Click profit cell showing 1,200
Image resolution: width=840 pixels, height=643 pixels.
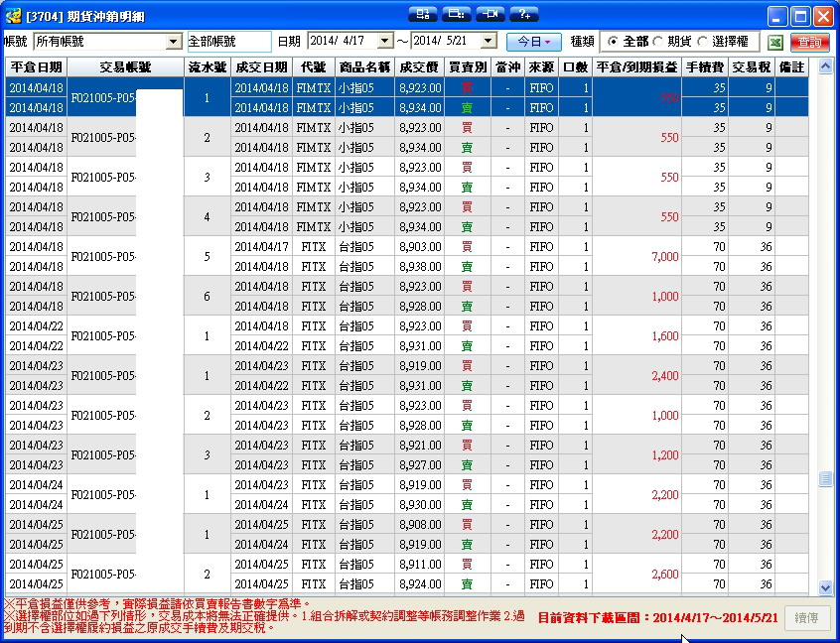coord(637,454)
